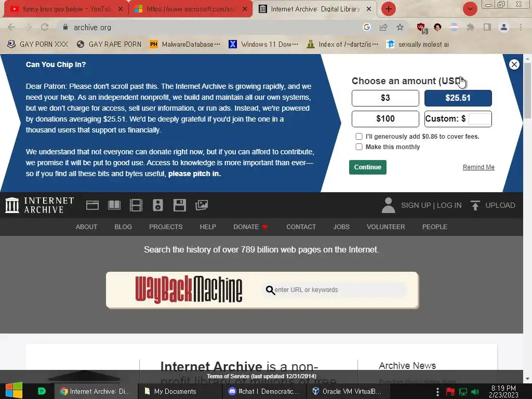532x399 pixels.
Task: Open the CONTACT menu item
Action: point(301,227)
